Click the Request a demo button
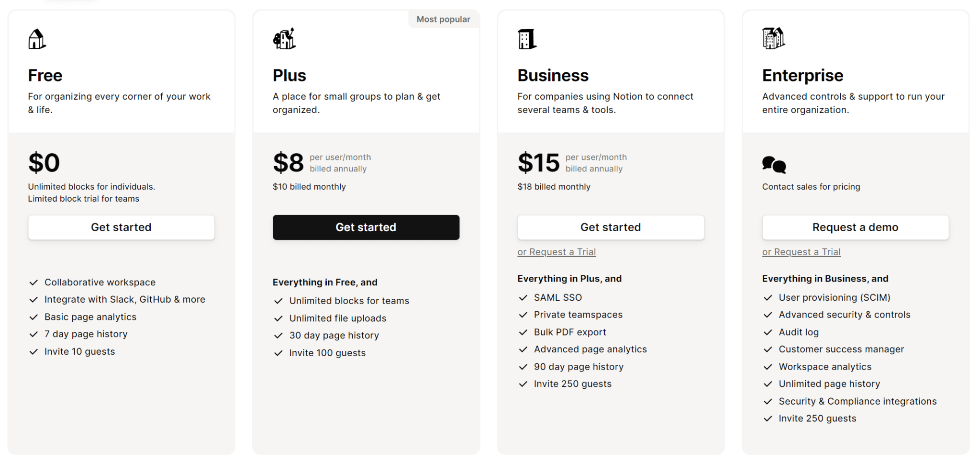The height and width of the screenshot is (463, 980). tap(855, 227)
